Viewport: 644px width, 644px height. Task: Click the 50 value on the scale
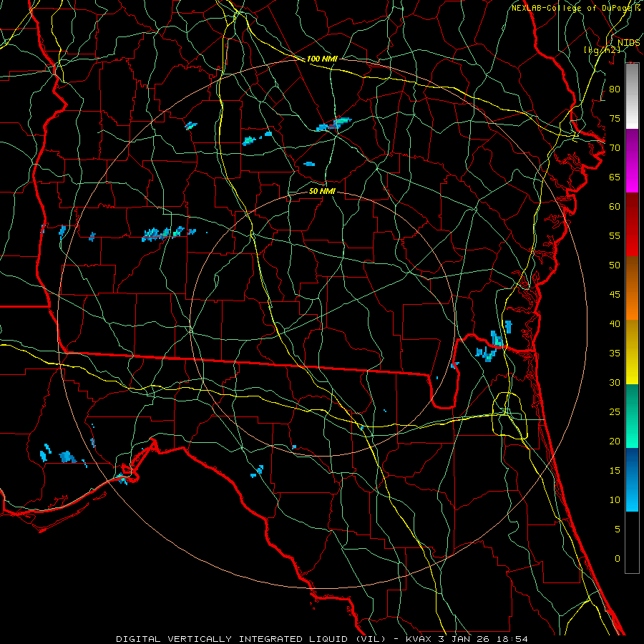pos(615,265)
